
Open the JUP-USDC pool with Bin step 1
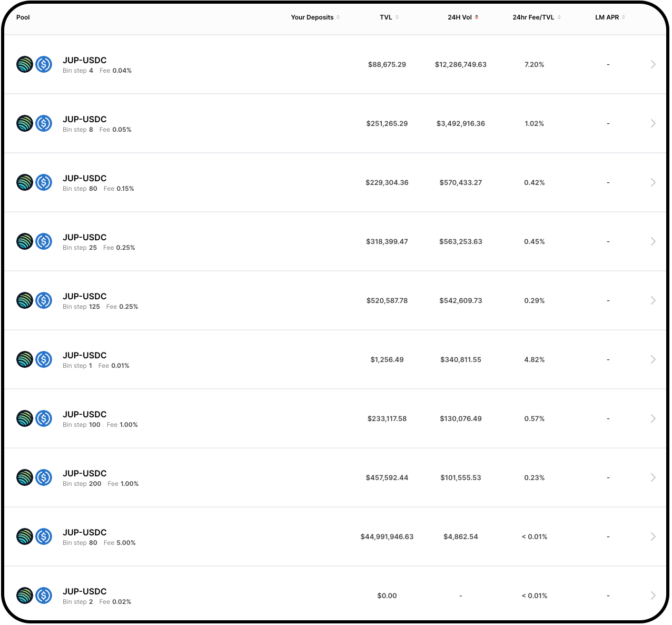(x=85, y=356)
